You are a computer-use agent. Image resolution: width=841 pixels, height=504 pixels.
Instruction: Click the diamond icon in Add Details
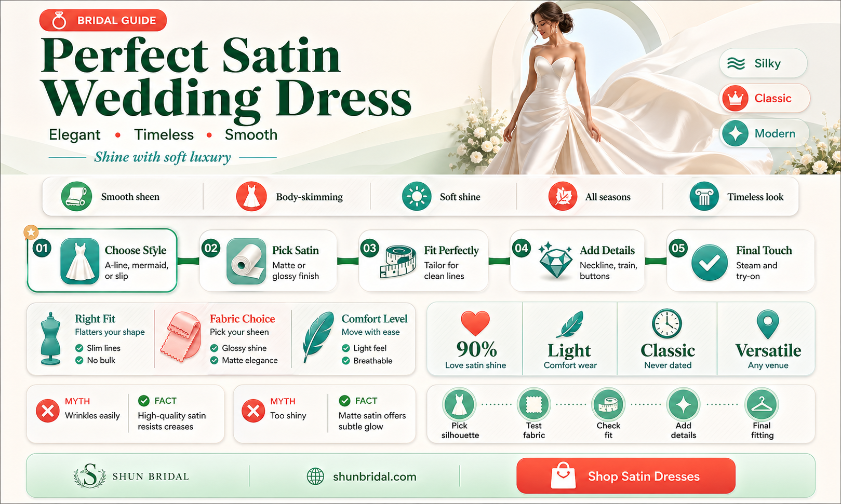[x=555, y=260]
